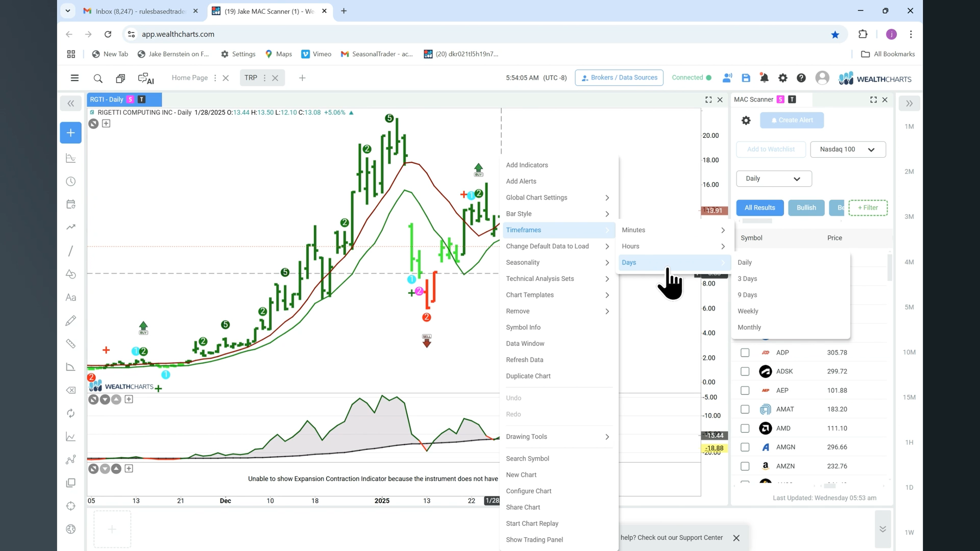Select the 1M interval on right strip
Viewport: 980px width, 551px height.
click(x=909, y=127)
